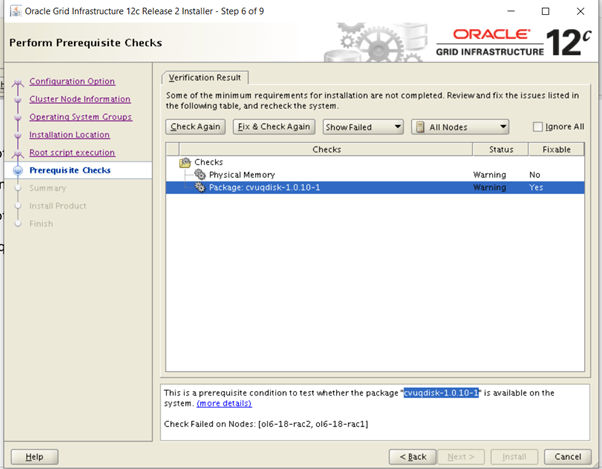This screenshot has height=469, width=602.
Task: Enable the Ignore All checkbox
Action: pos(538,127)
